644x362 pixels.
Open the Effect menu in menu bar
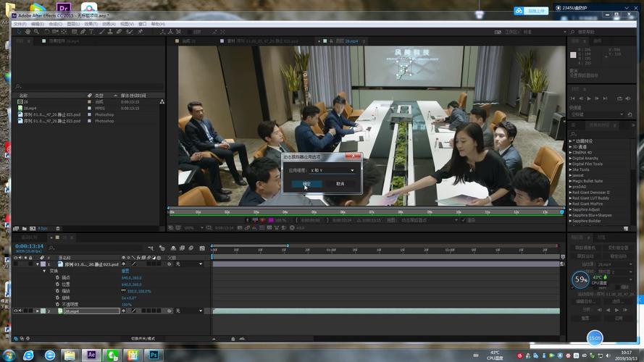coord(91,24)
